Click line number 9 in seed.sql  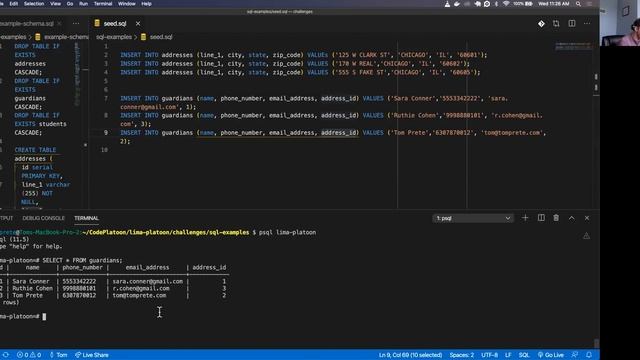(x=106, y=133)
